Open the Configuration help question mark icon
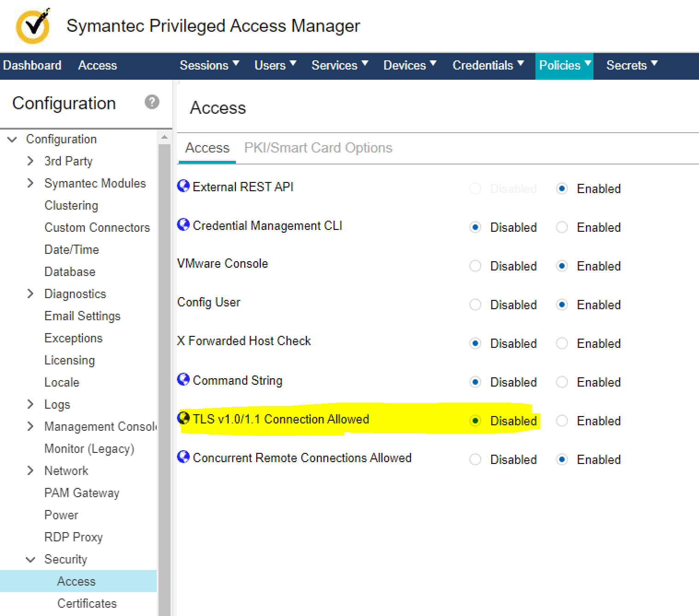 pos(152,102)
